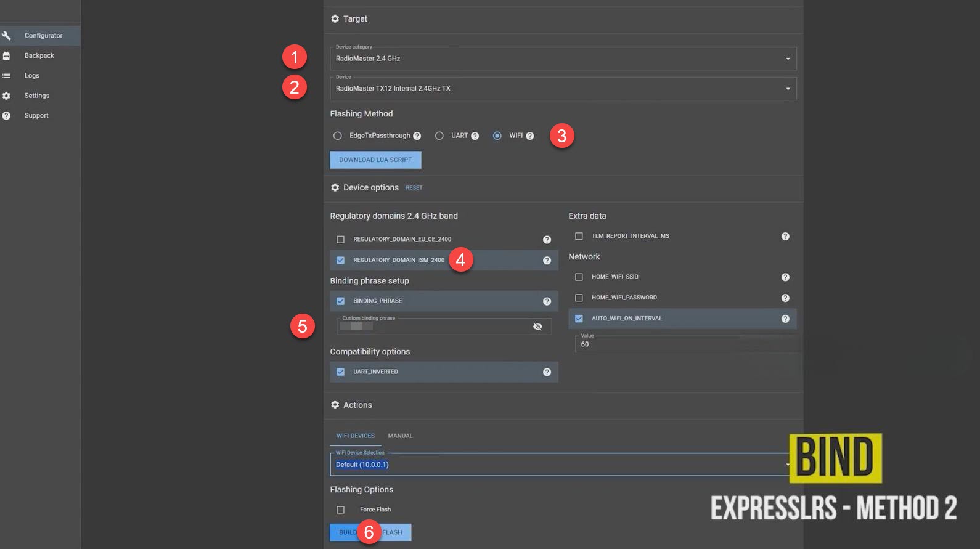Open Logs via its list icon
Viewport: 980px width, 549px height.
[7, 76]
